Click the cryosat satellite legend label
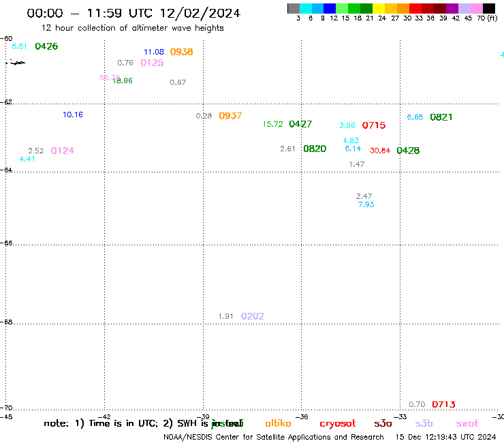The width and height of the screenshot is (504, 443). pyautogui.click(x=338, y=424)
